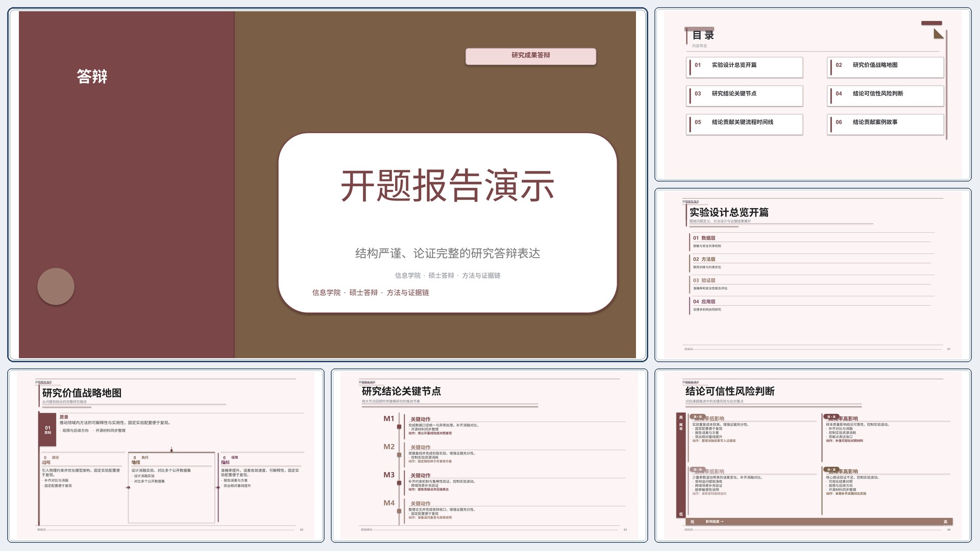Screen dimensions: 980x551
Task: Click the 研究成果答辩 badge on title slide
Action: 531,56
